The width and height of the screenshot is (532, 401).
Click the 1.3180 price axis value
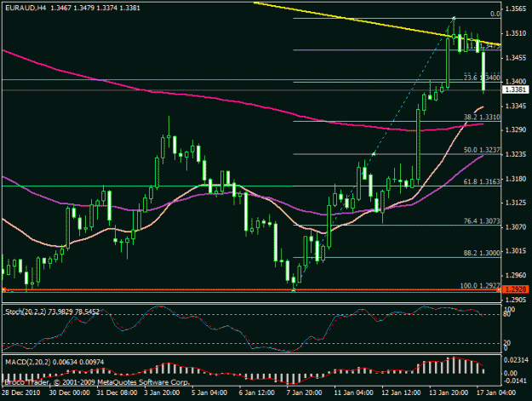(x=516, y=179)
